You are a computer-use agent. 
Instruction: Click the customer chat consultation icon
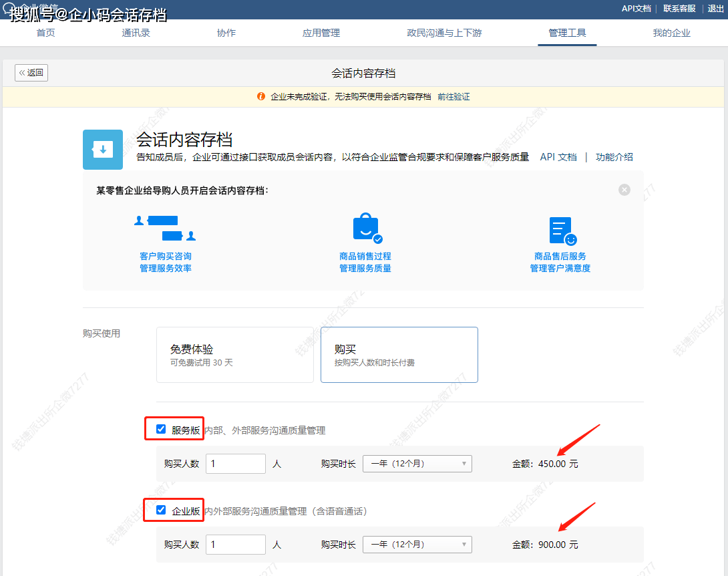click(165, 228)
